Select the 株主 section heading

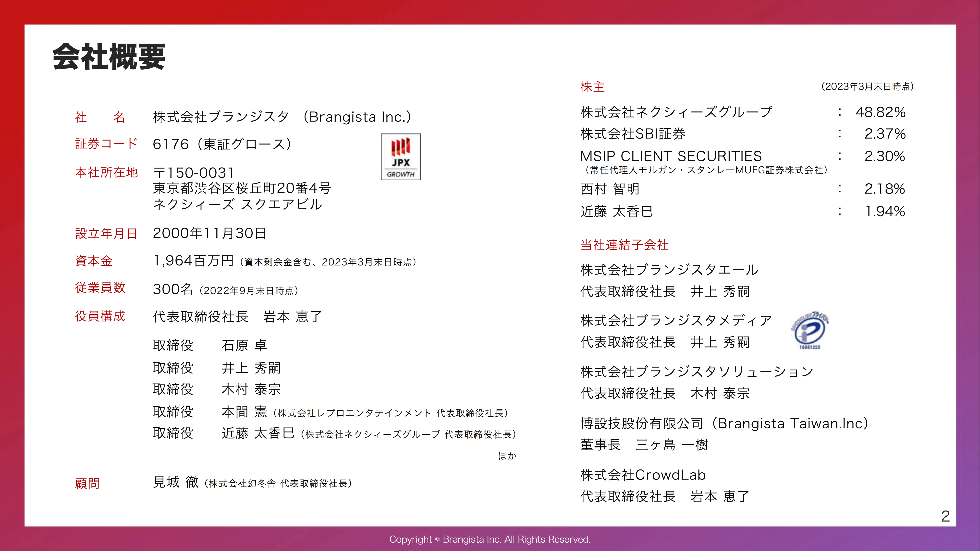coord(592,87)
